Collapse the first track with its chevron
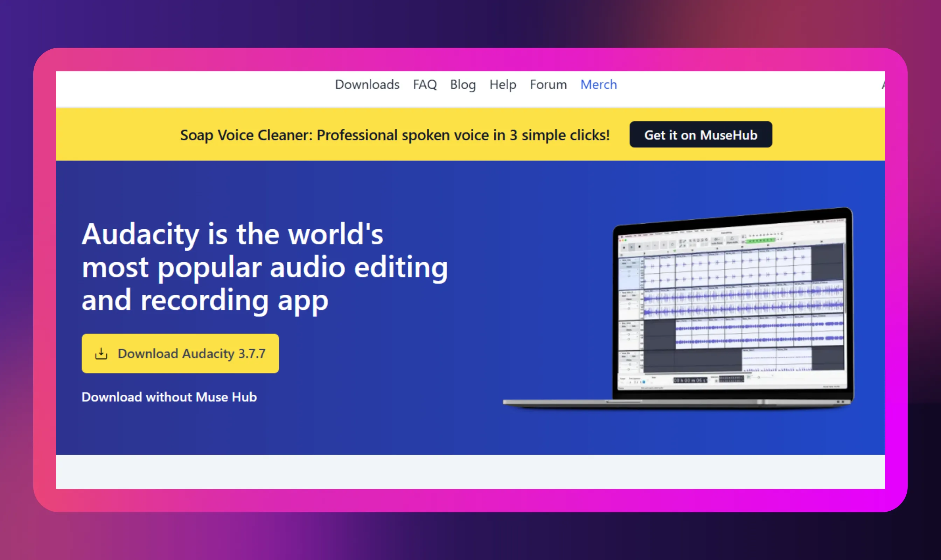Image resolution: width=941 pixels, height=560 pixels. coord(621,260)
